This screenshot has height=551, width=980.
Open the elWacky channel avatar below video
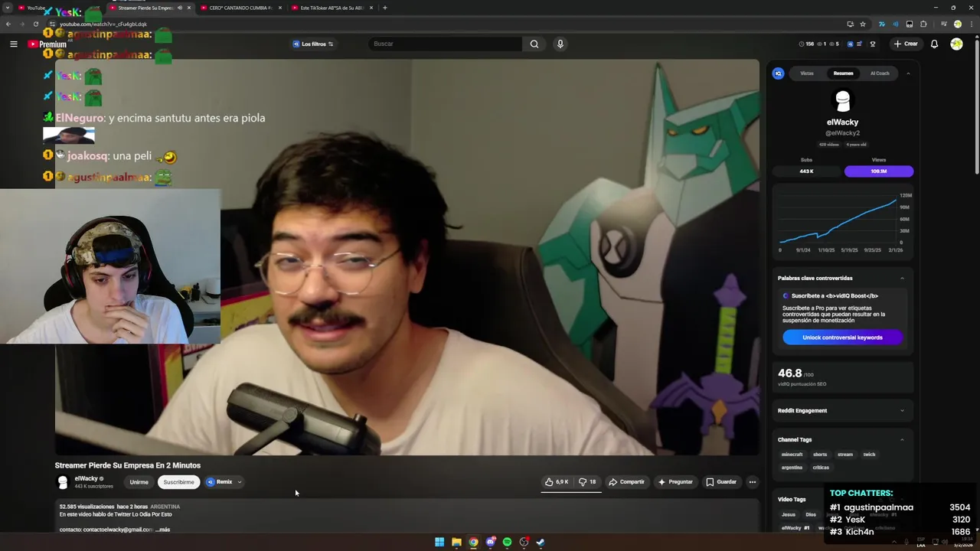[x=63, y=482]
